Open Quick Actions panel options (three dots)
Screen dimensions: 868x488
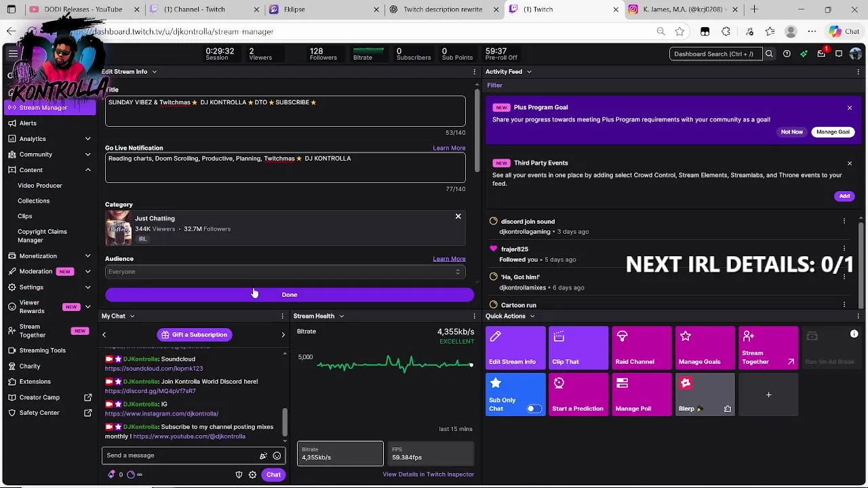858,316
